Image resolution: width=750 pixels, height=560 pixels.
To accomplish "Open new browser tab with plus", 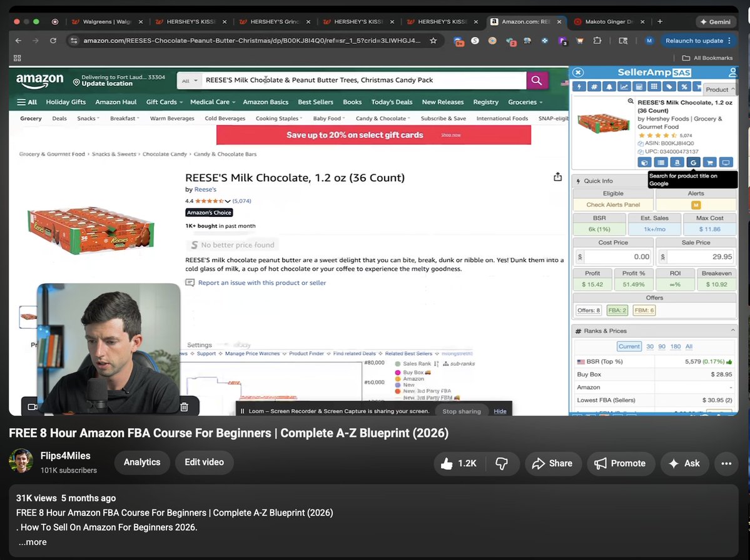I will (x=659, y=21).
